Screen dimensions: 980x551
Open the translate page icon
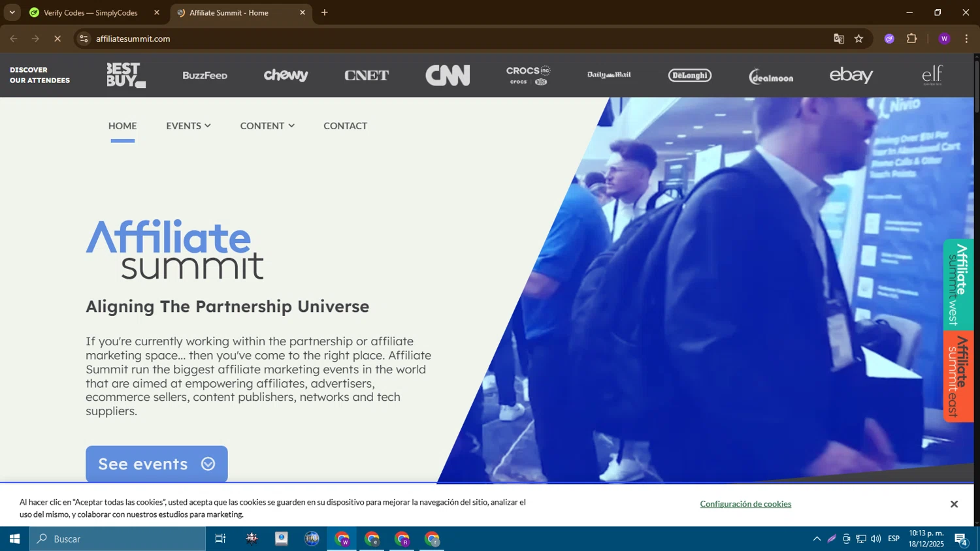(x=839, y=39)
